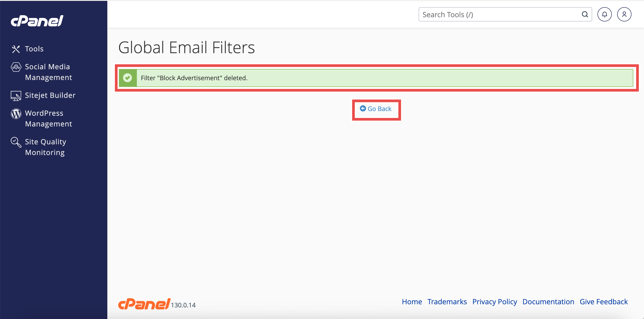Screen dimensions: 644x319
Task: Click the search magnifier icon
Action: coord(585,15)
